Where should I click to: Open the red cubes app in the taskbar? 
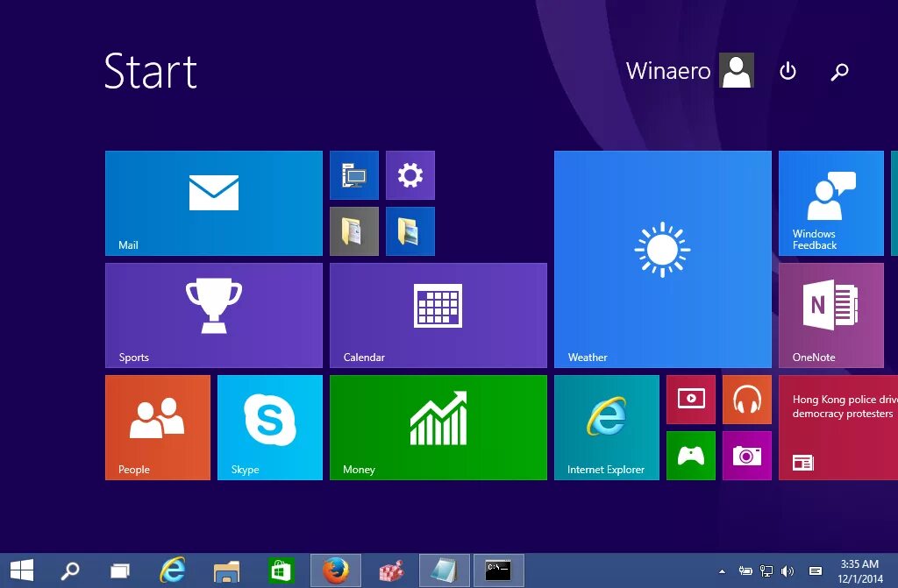pyautogui.click(x=390, y=570)
